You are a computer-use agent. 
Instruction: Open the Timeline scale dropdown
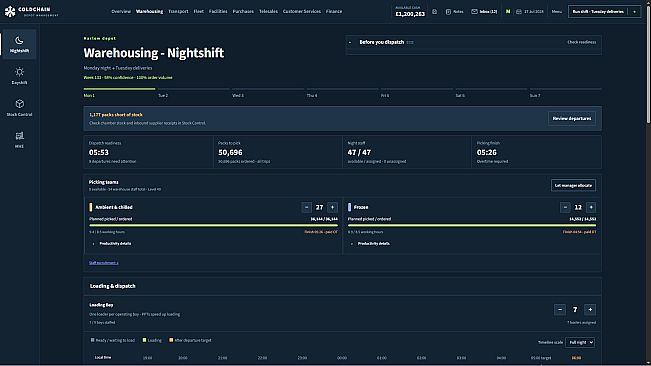[x=580, y=342]
